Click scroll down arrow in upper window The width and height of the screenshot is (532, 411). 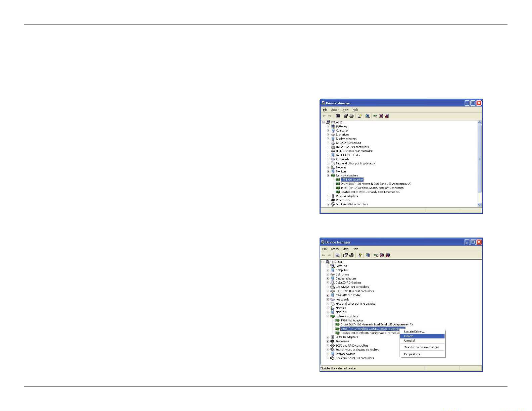coord(479,204)
